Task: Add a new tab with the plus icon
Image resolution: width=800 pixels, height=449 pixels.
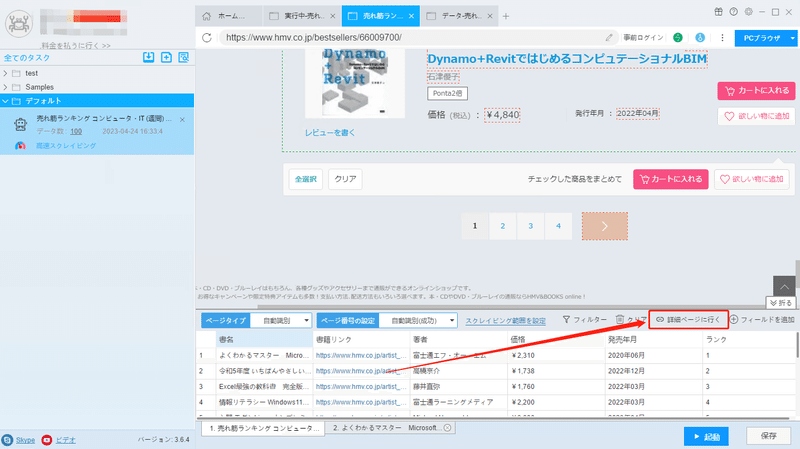Action: click(506, 16)
